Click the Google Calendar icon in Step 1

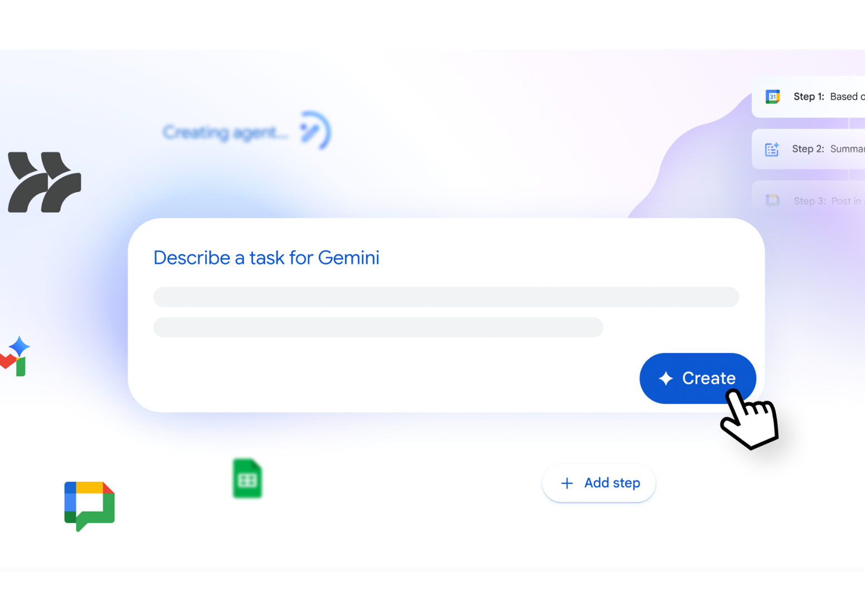(x=772, y=97)
